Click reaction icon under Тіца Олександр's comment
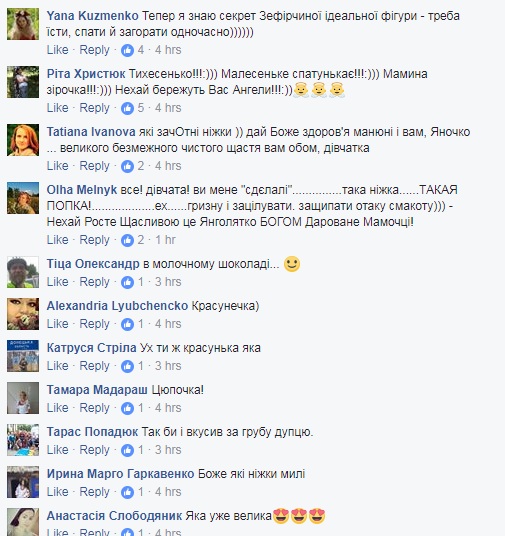This screenshot has width=505, height=536. (127, 282)
